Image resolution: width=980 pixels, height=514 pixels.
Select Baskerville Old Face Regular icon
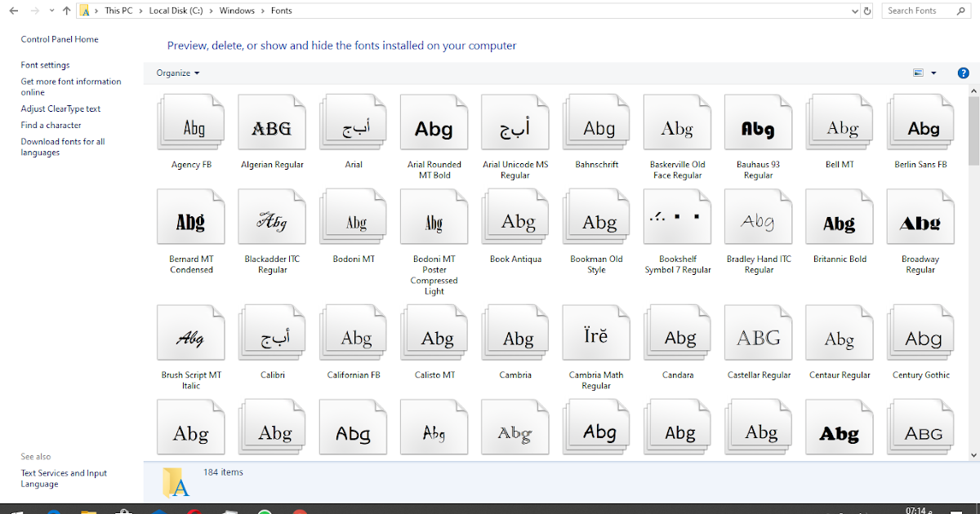(x=678, y=122)
